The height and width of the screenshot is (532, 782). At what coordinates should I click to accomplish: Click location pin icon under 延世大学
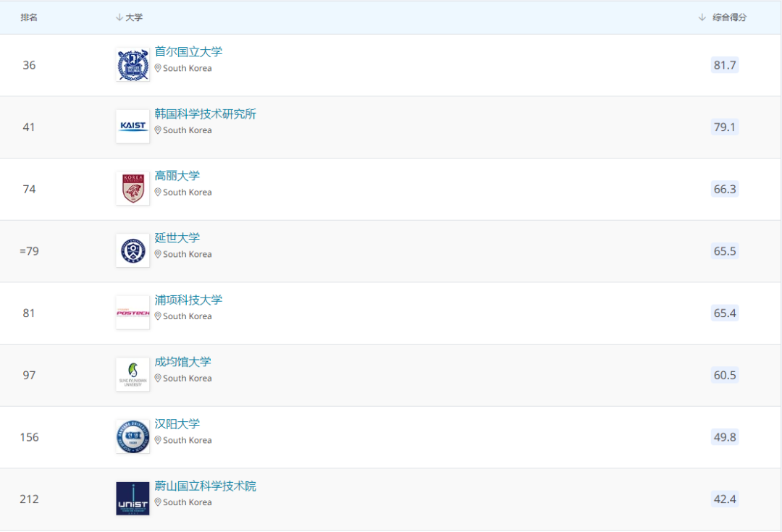(158, 254)
